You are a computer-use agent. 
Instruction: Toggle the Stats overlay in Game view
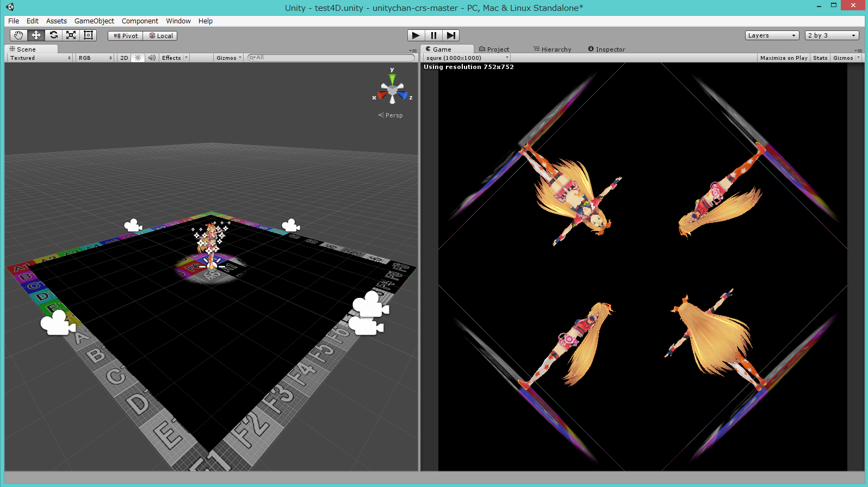tap(820, 58)
